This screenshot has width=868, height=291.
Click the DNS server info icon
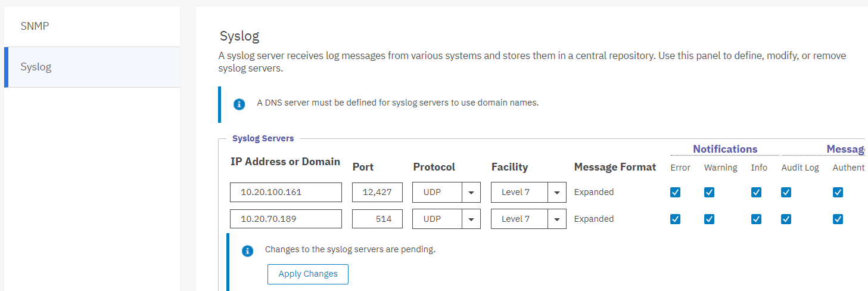click(239, 104)
